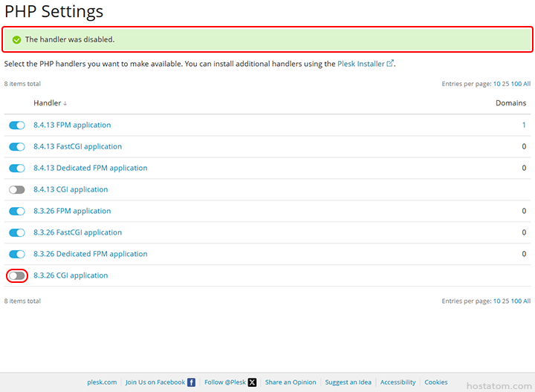The width and height of the screenshot is (535, 392).
Task: Enable the 8.4.13 CGI application handler
Action: point(17,190)
